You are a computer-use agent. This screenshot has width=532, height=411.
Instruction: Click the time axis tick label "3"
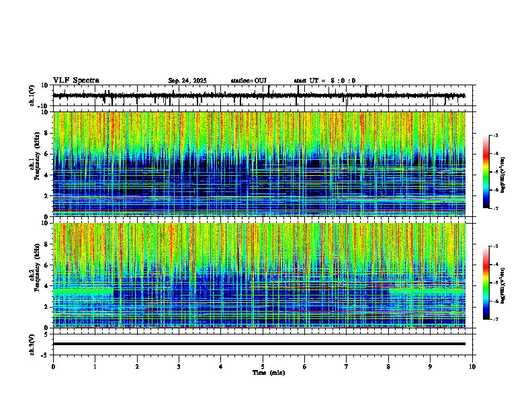click(x=179, y=367)
